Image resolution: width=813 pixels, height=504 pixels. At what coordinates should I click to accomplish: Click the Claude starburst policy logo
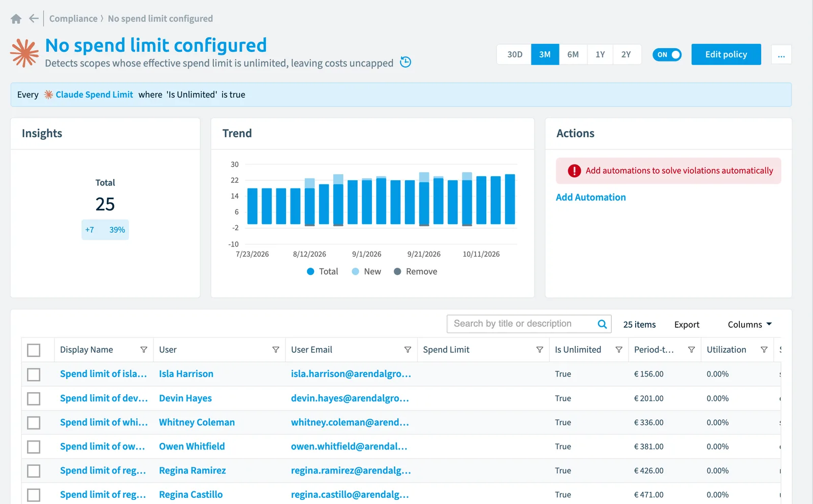click(x=24, y=53)
